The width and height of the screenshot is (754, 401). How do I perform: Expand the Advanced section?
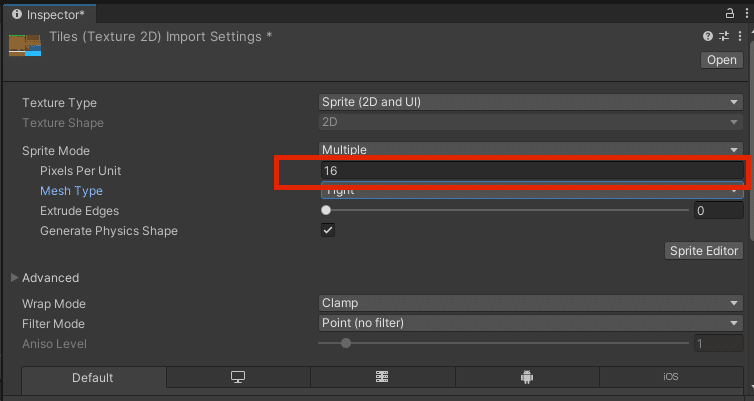tap(14, 277)
